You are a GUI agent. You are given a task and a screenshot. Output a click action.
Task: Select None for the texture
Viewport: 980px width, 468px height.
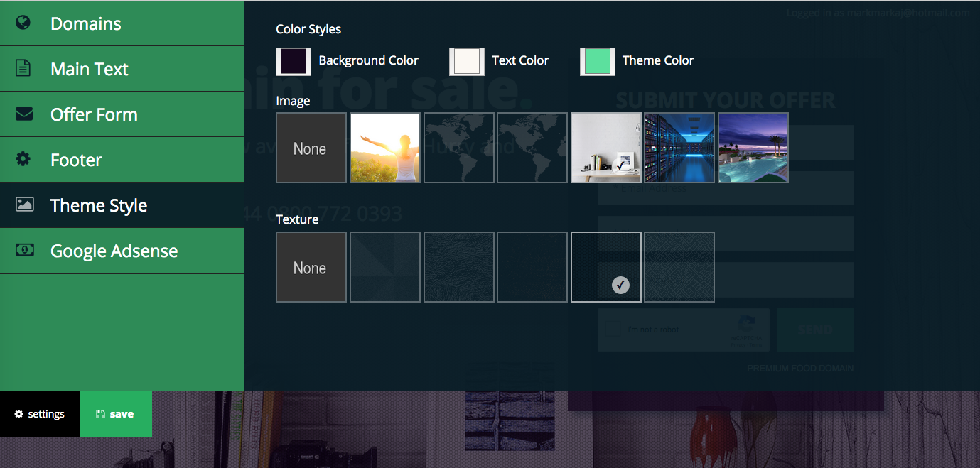311,267
